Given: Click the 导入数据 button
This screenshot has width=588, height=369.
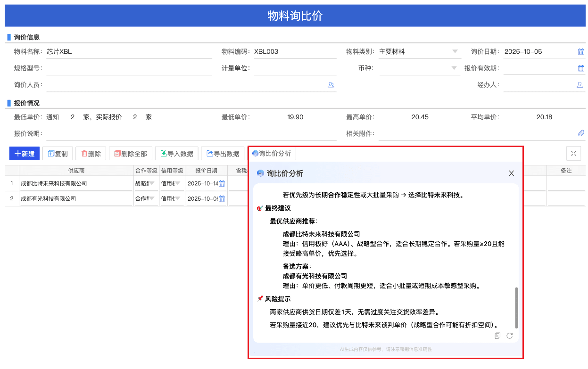Looking at the screenshot, I should point(176,154).
